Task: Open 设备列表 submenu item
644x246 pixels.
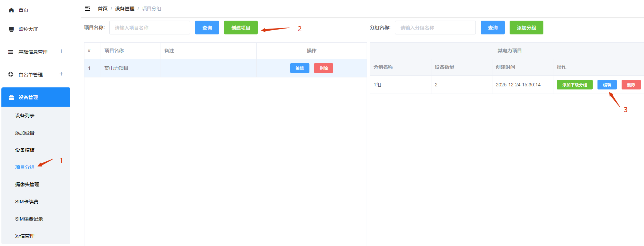Action: coord(25,116)
